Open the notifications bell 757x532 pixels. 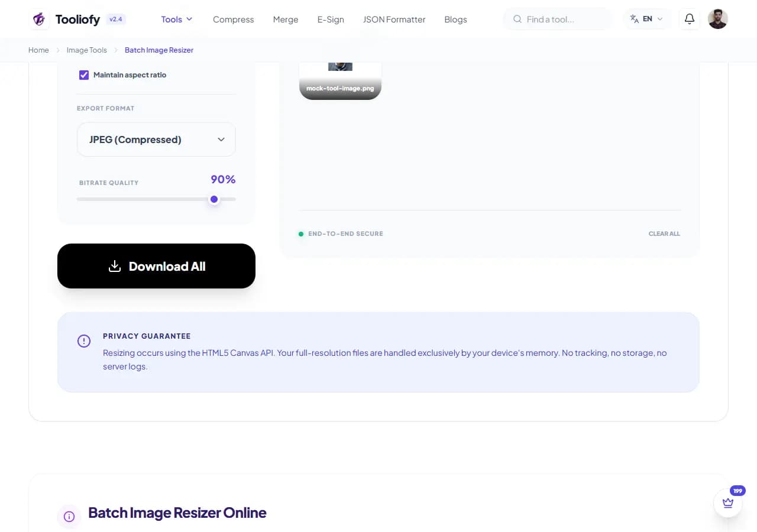(689, 19)
